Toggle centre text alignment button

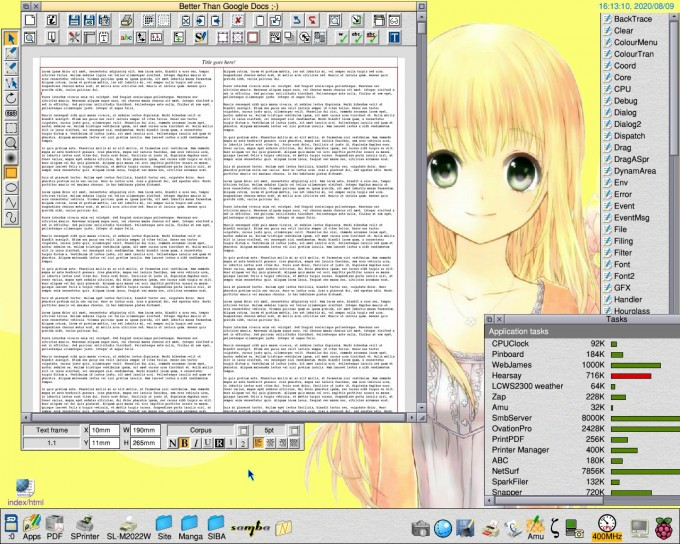pos(271,443)
